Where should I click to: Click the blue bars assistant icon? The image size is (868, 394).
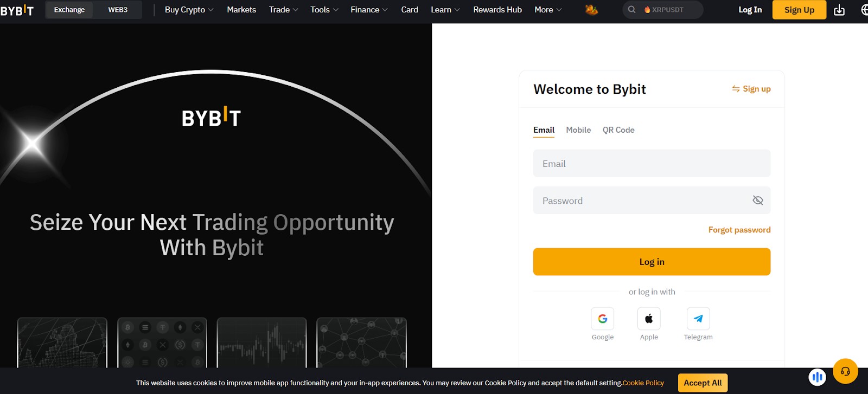(x=818, y=377)
